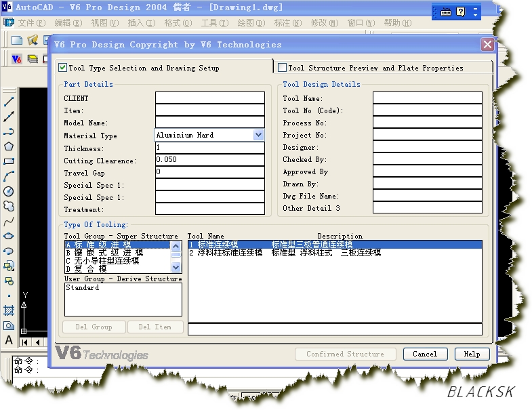Screen dimensions: 532x410
Task: Click the Del Group button
Action: [94, 327]
